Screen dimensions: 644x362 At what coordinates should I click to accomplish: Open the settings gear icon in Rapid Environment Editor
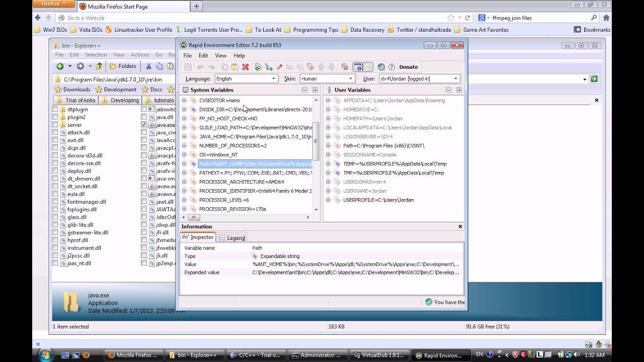[x=345, y=67]
